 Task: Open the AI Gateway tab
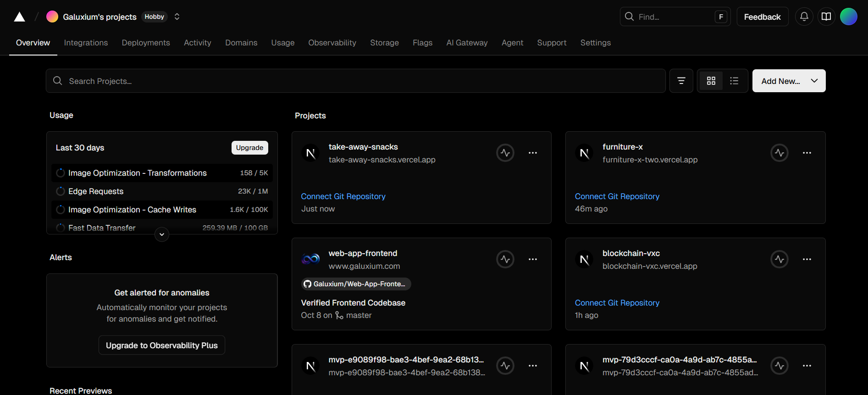pyautogui.click(x=467, y=43)
